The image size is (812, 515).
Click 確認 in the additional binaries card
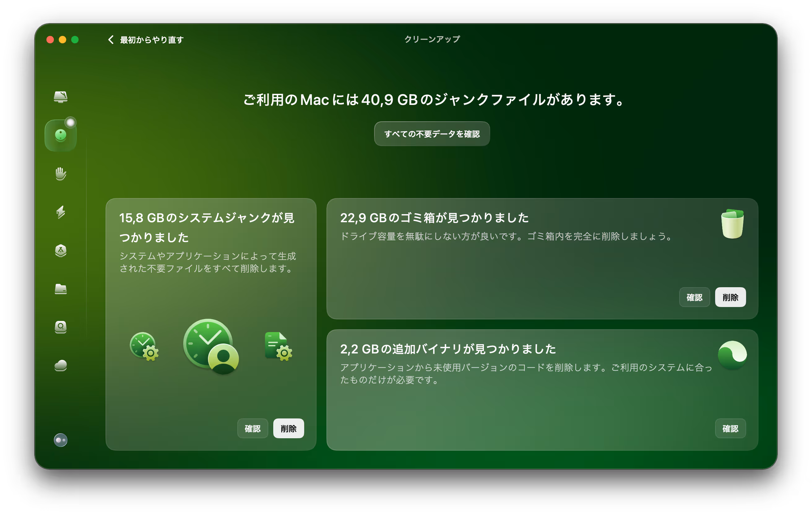tap(730, 428)
